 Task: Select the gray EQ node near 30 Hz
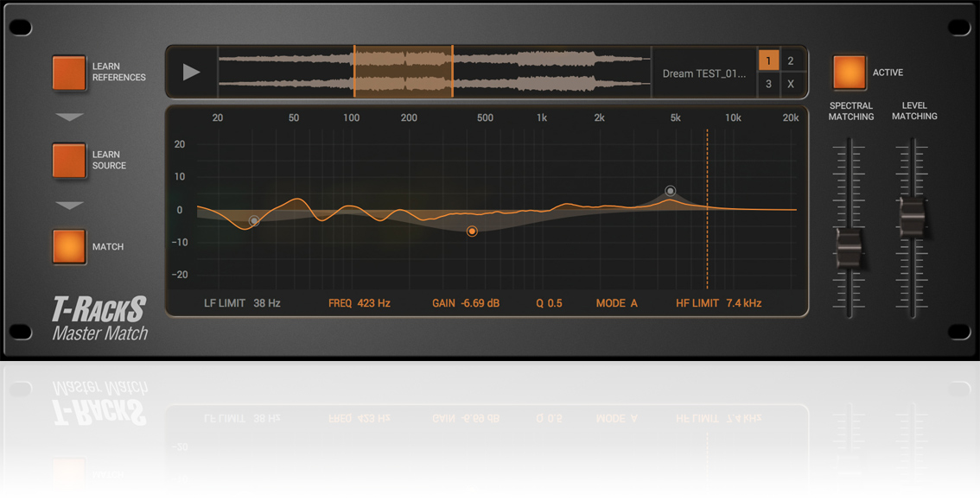point(254,220)
